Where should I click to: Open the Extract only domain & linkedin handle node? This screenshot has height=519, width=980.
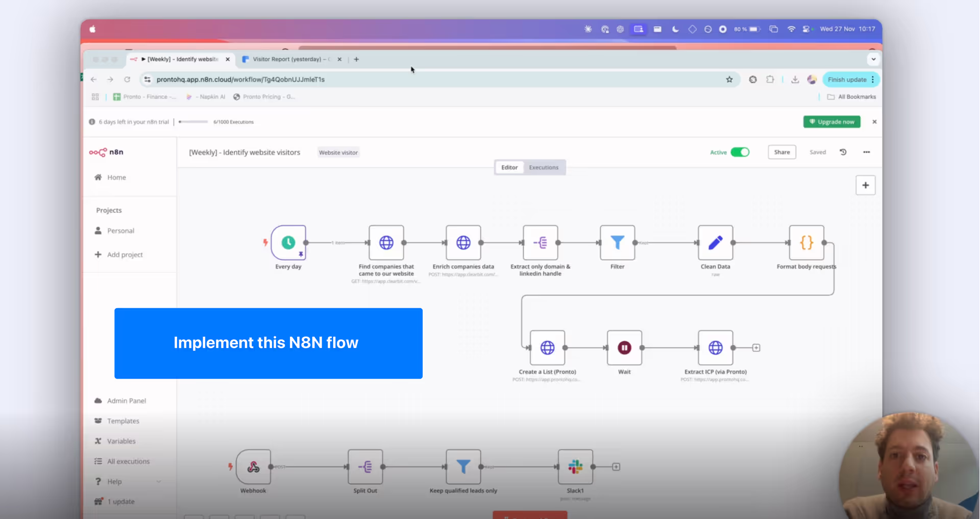click(541, 242)
